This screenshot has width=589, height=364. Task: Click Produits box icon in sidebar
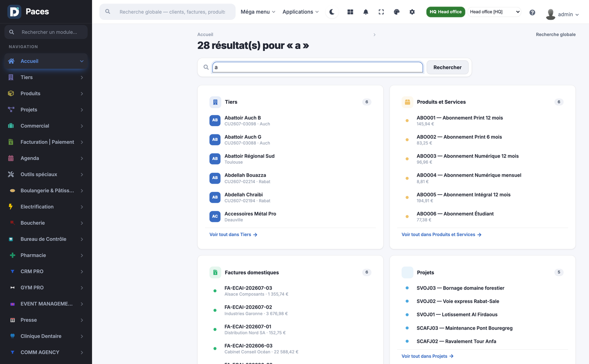[11, 93]
